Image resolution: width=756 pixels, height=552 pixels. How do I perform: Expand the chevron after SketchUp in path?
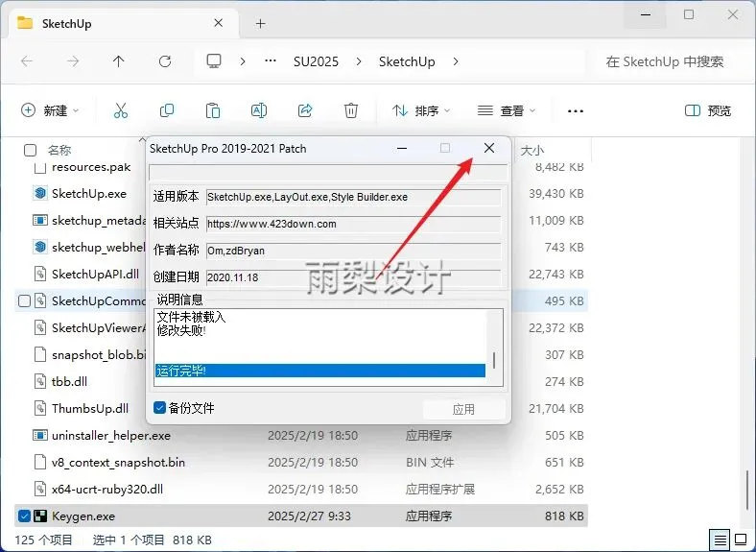tap(456, 61)
